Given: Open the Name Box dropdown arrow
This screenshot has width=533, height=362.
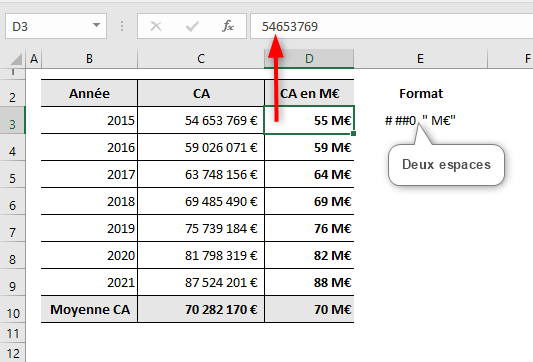Looking at the screenshot, I should 97,25.
